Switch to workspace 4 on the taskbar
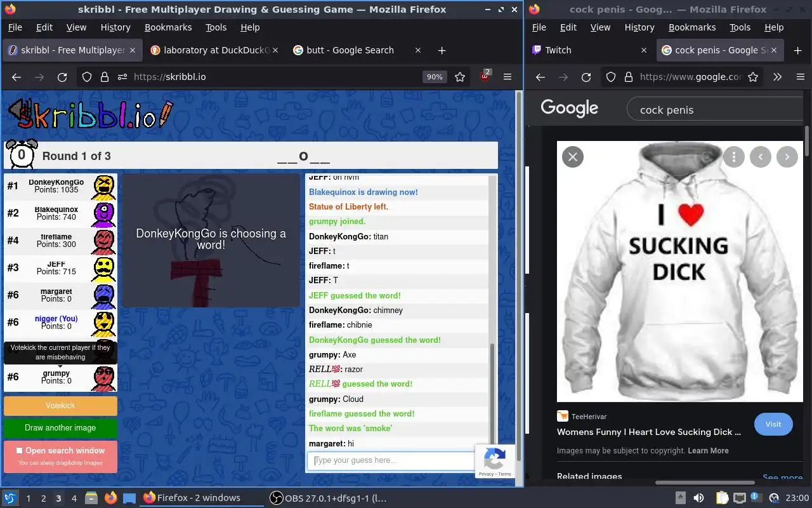This screenshot has width=812, height=508. (74, 498)
